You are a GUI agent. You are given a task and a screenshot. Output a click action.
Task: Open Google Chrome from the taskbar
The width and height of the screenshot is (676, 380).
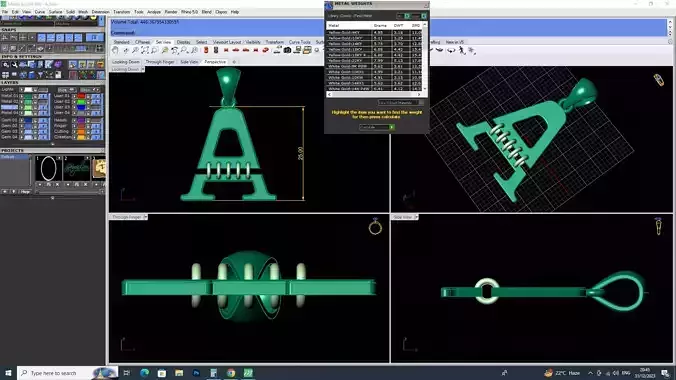(x=231, y=373)
